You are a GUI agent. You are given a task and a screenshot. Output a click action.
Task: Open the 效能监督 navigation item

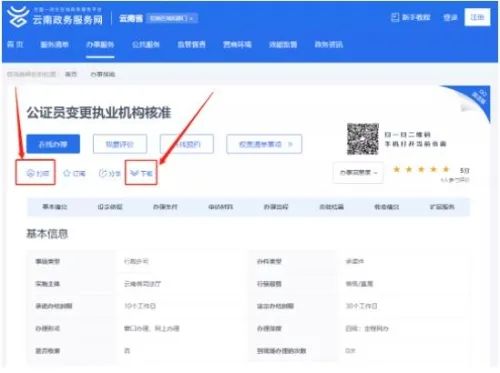tap(283, 44)
